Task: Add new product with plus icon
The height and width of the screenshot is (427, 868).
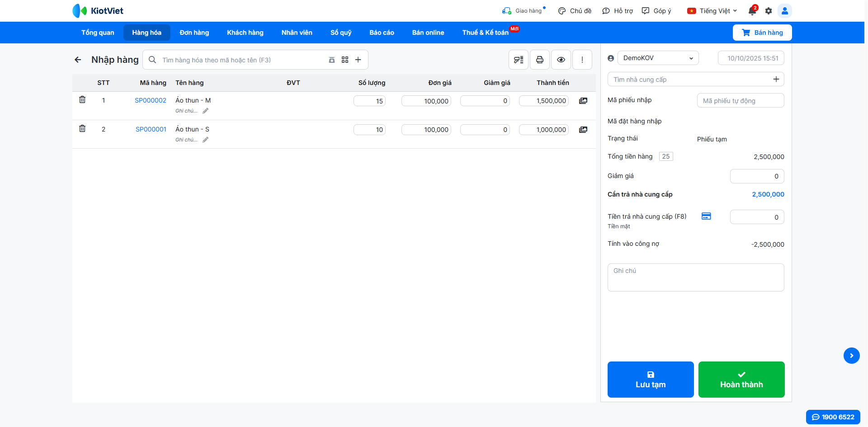Action: point(358,60)
